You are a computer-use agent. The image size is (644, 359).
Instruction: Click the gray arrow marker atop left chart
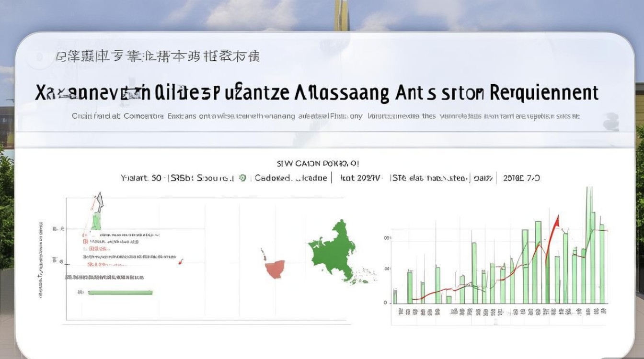(x=99, y=202)
